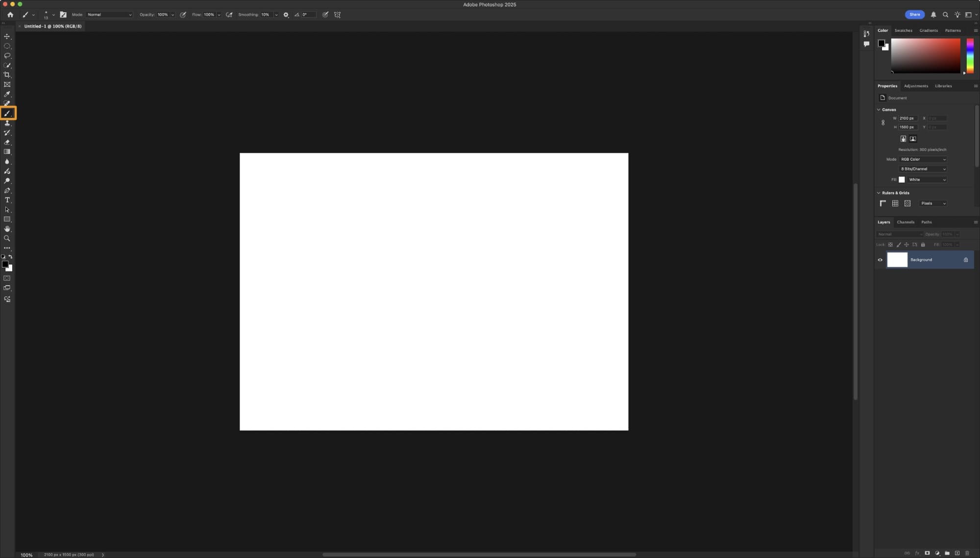The height and width of the screenshot is (558, 980).
Task: Select the Zoom tool
Action: [7, 239]
